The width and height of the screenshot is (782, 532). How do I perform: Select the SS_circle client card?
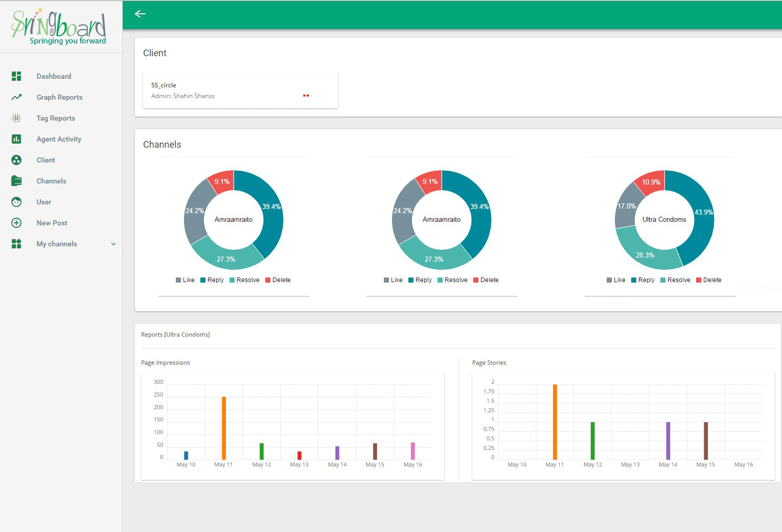(x=240, y=90)
